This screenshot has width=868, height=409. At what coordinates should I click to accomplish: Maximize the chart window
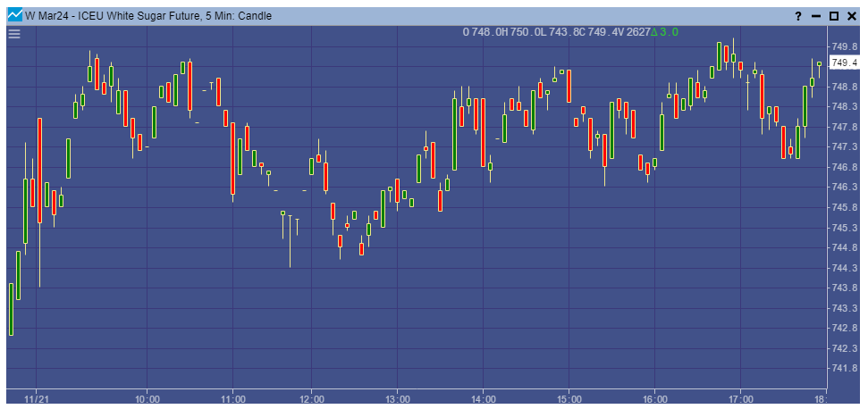(x=834, y=16)
